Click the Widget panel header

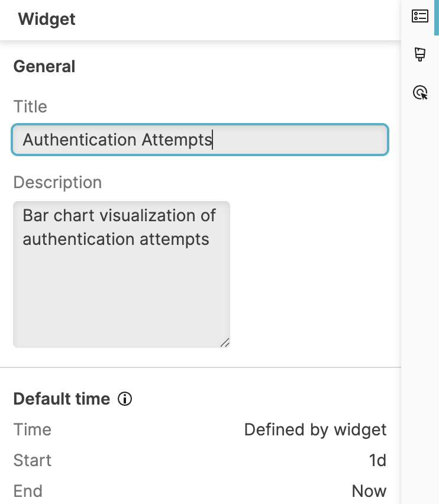(x=46, y=19)
